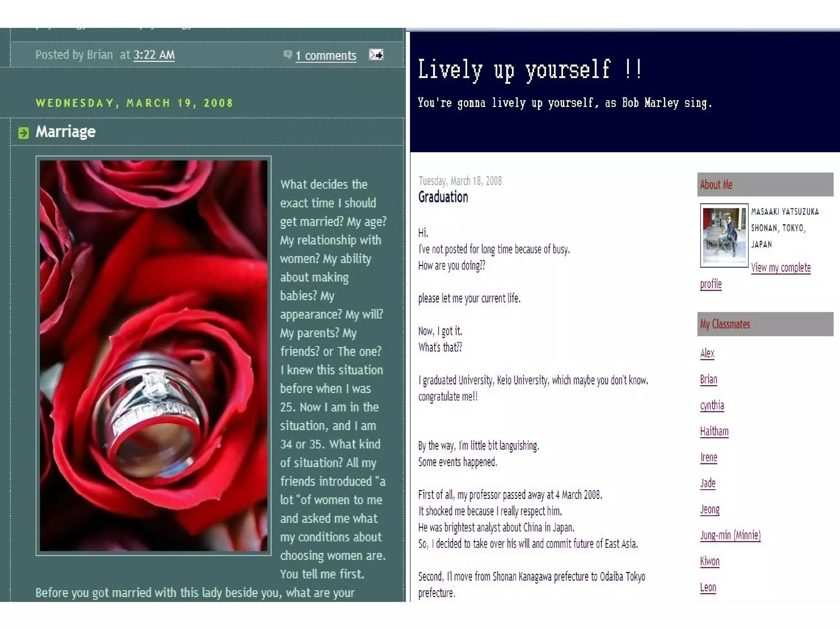Click the comment bubble icon
Screen dimensions: 840x630
pos(288,54)
